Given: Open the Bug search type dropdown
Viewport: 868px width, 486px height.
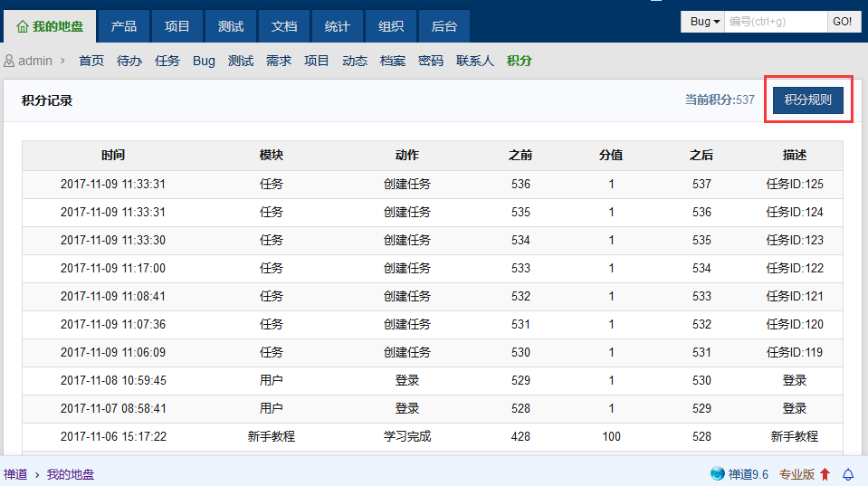Looking at the screenshot, I should (x=704, y=22).
